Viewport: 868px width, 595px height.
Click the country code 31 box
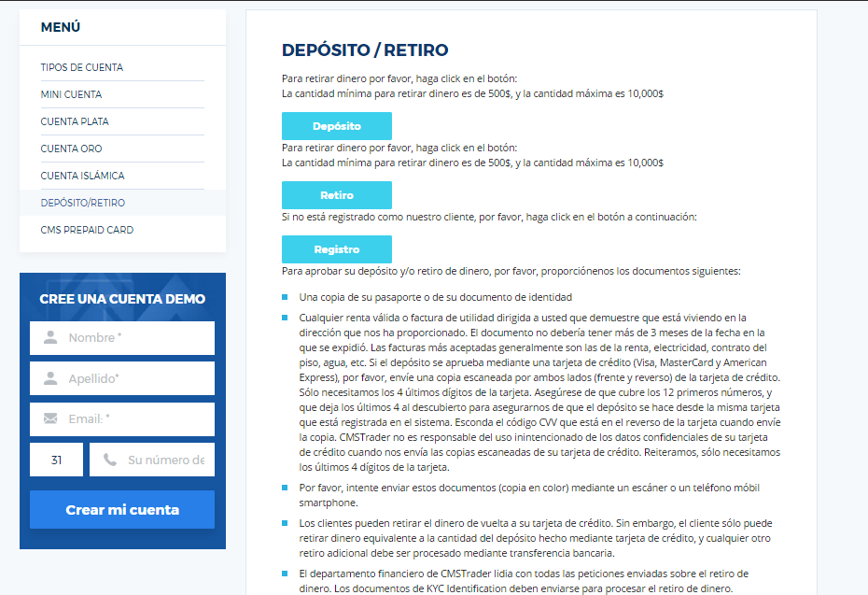coord(56,460)
